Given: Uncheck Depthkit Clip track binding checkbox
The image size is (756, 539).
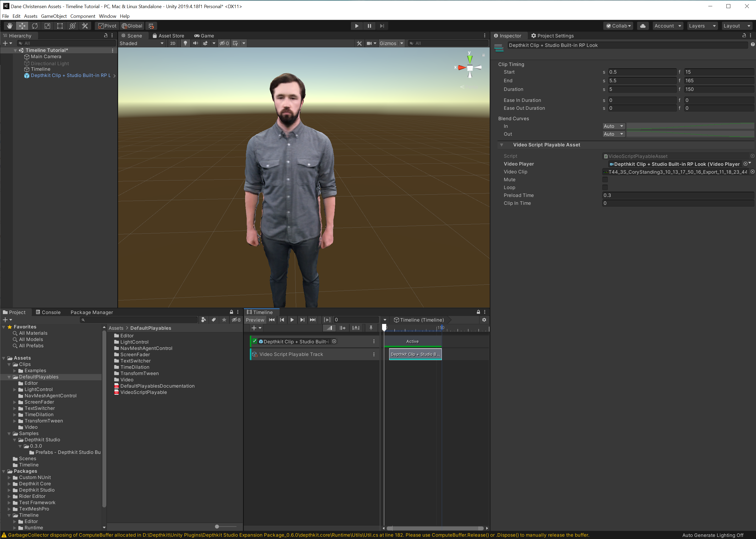Looking at the screenshot, I should click(255, 341).
